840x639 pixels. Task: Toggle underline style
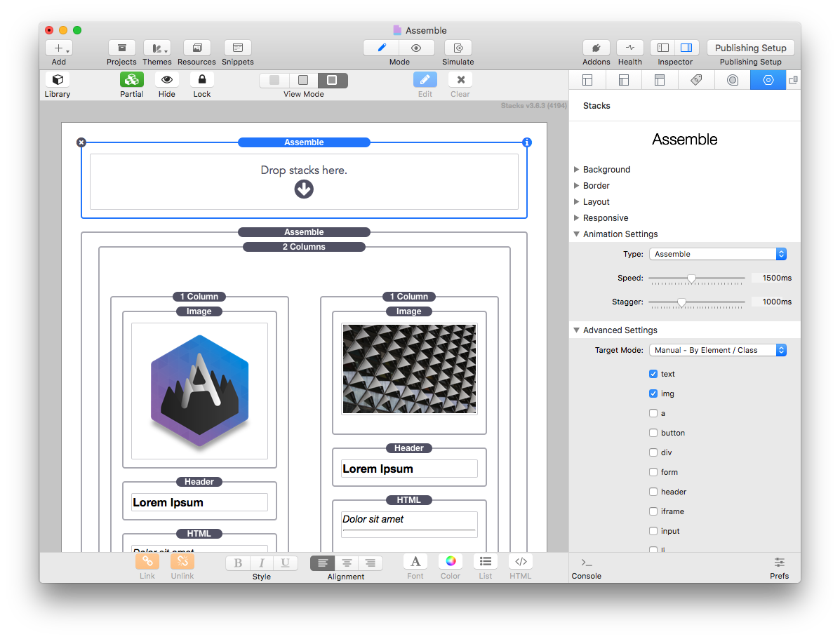pos(285,563)
